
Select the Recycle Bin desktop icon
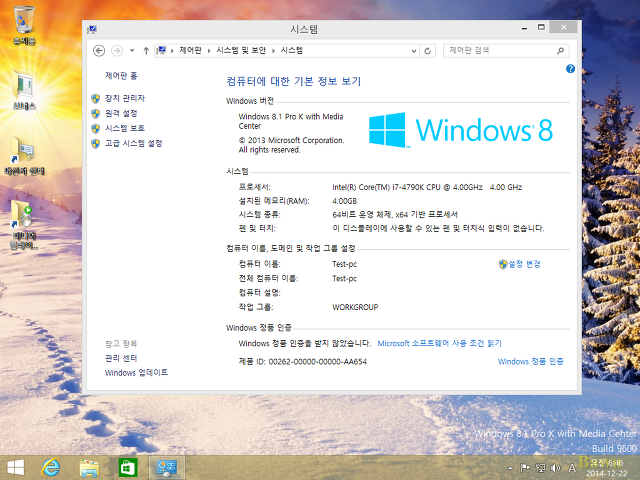coord(24,25)
